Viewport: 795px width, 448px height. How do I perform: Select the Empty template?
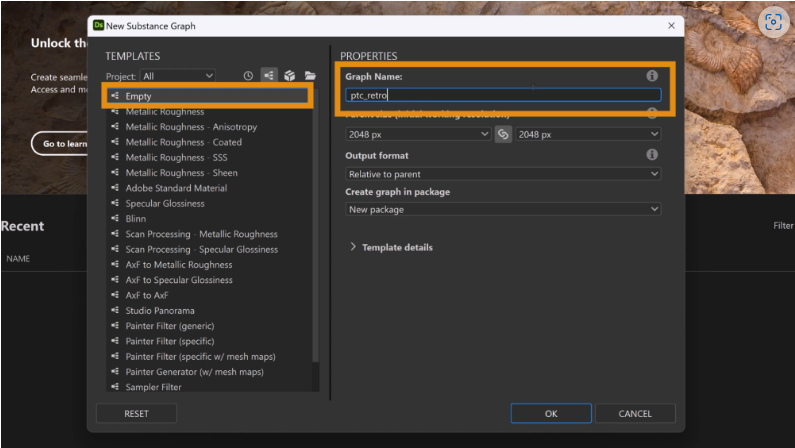coord(208,96)
